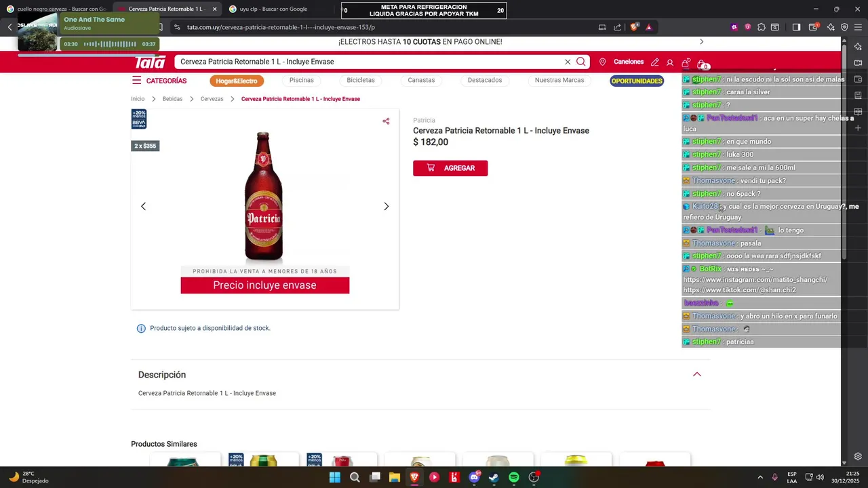
Task: Click the share icon on the product image
Action: point(386,121)
